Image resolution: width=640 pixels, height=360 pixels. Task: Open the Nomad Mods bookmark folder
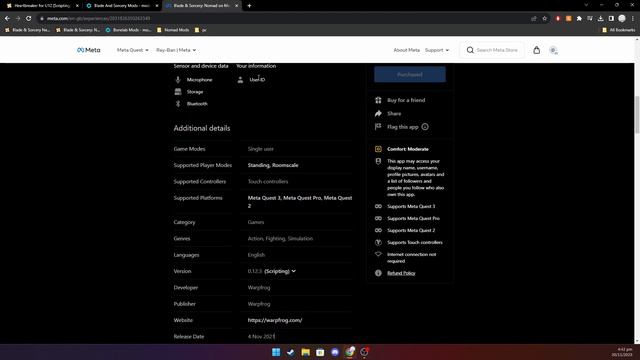coord(173,30)
